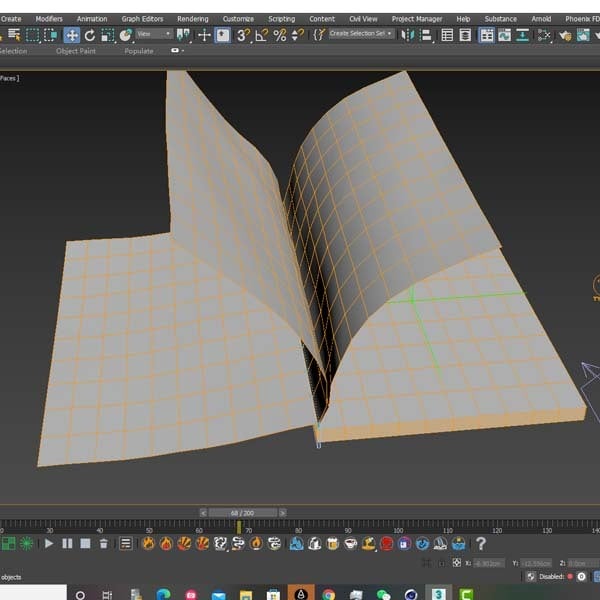Toggle the Layer Explorer
This screenshot has width=600, height=600.
pos(465,35)
